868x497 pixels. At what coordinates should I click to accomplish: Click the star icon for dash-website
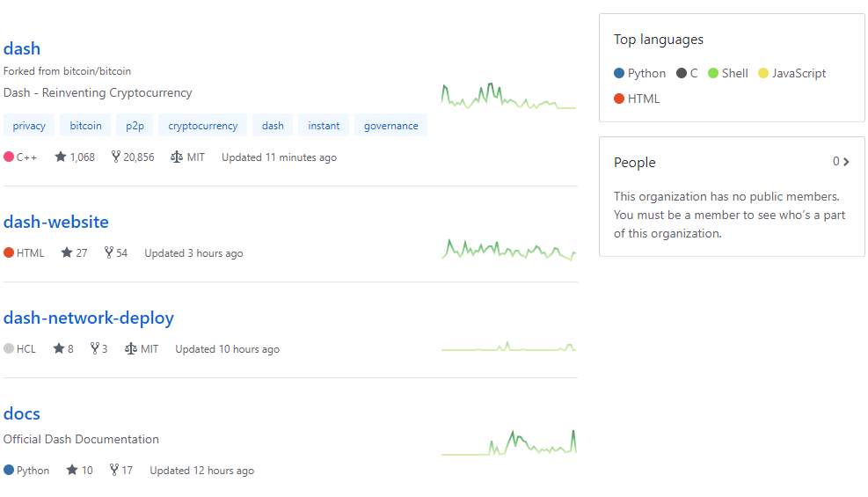(x=67, y=253)
